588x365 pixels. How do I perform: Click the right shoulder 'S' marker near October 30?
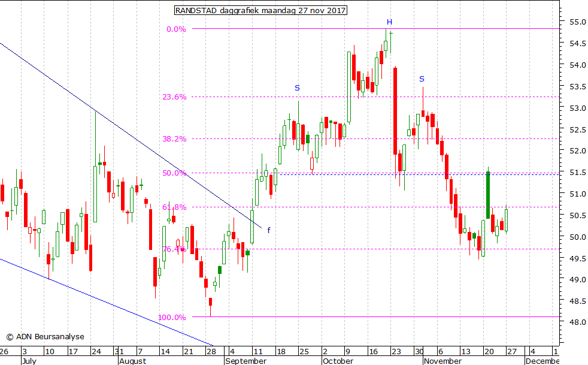[x=422, y=79]
